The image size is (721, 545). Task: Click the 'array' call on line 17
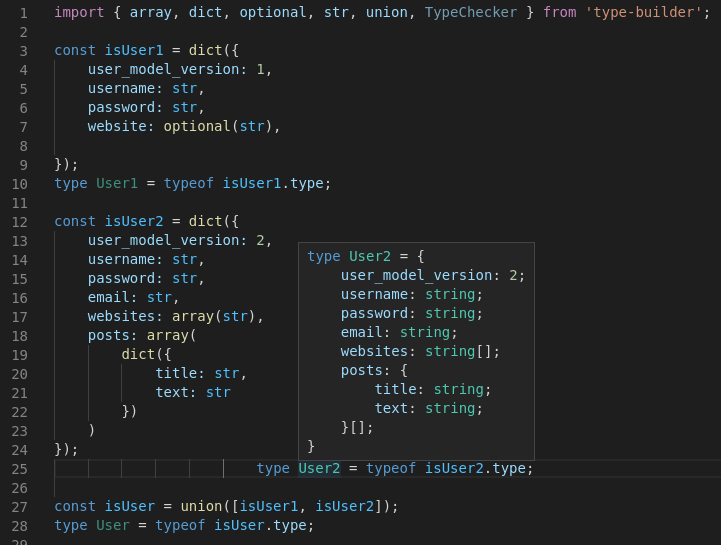click(193, 316)
